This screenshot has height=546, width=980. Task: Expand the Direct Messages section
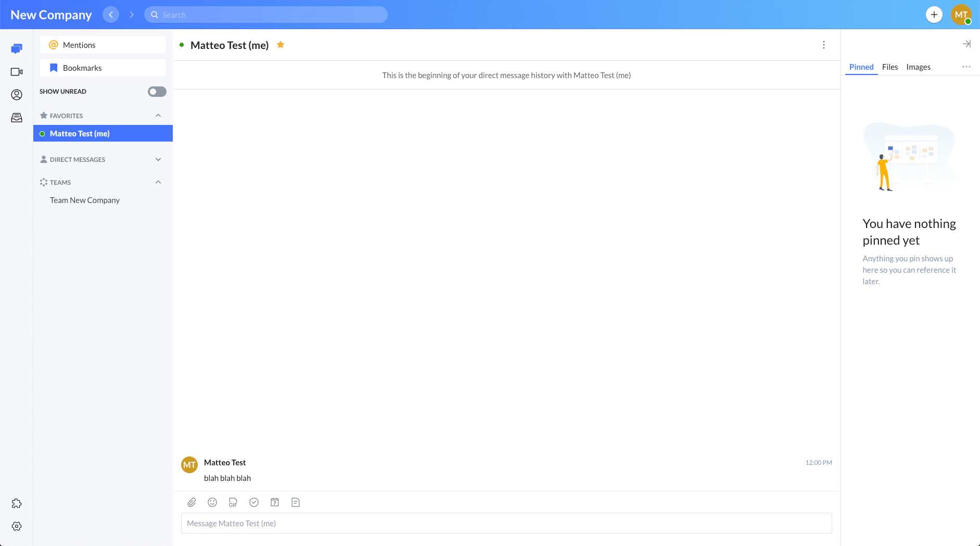[158, 159]
